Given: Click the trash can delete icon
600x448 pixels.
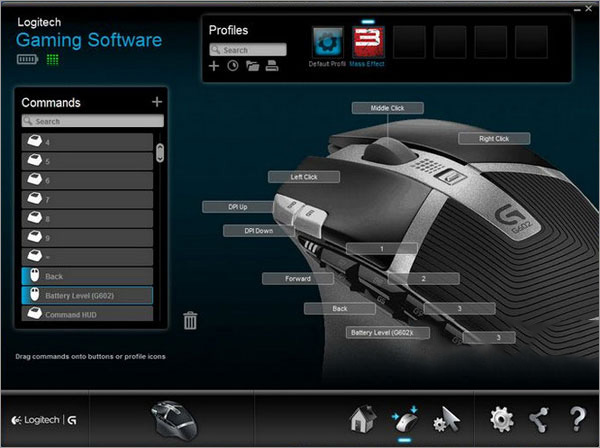Looking at the screenshot, I should click(190, 320).
